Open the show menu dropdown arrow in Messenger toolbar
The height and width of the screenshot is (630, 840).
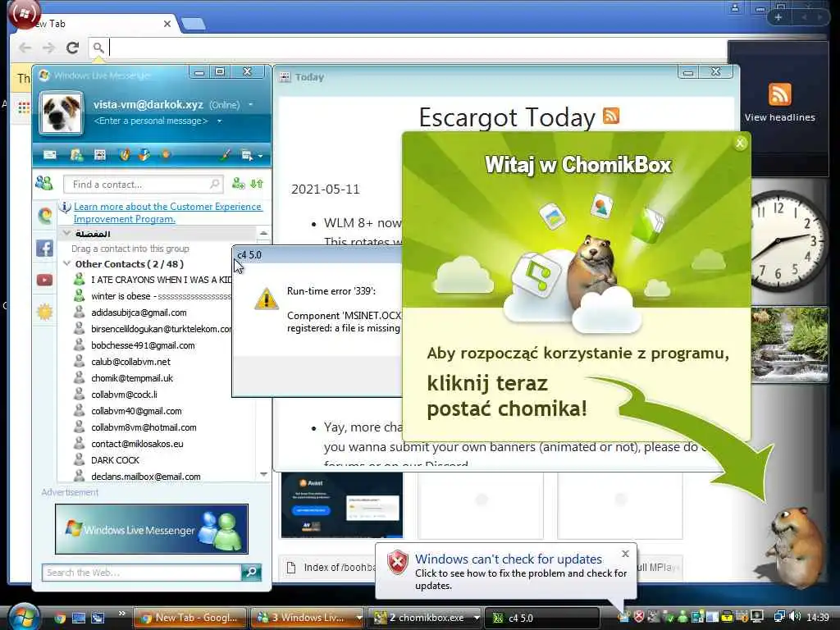click(x=260, y=156)
